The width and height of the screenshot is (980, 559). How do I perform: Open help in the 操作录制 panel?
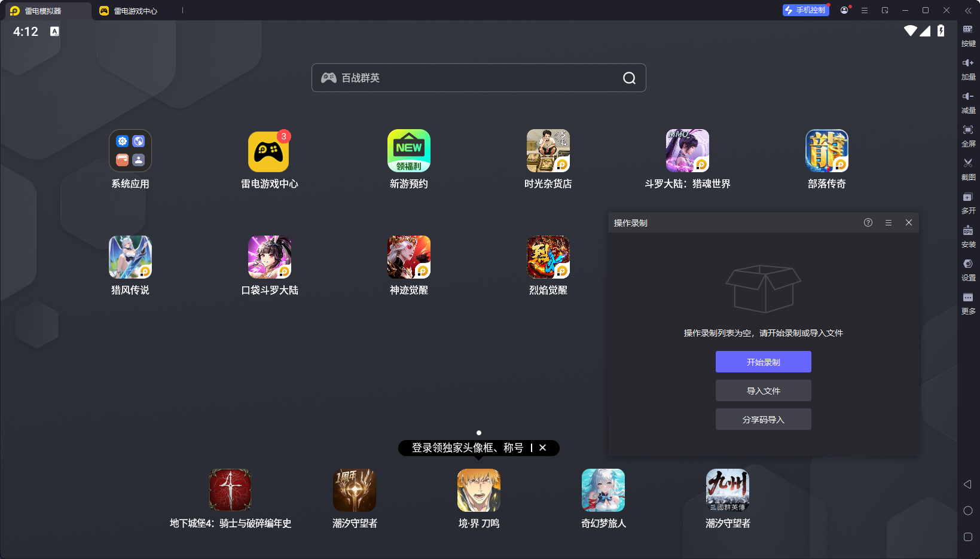point(868,222)
